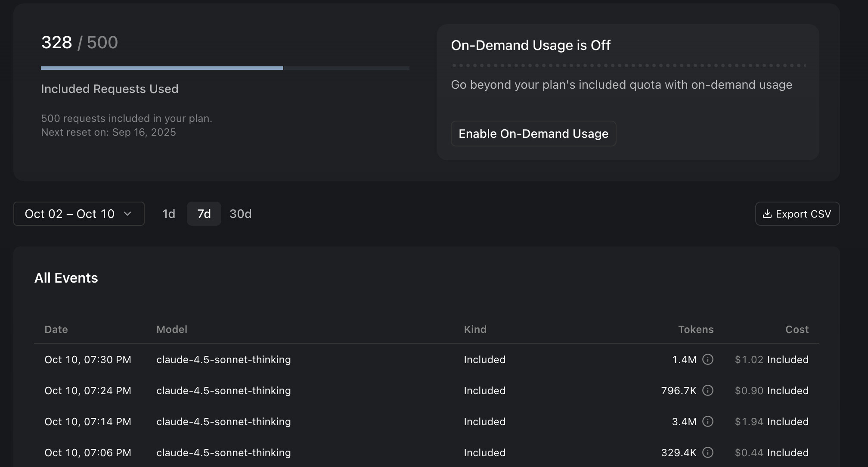The width and height of the screenshot is (868, 467).
Task: Switch to the 1d time range
Action: tap(169, 214)
